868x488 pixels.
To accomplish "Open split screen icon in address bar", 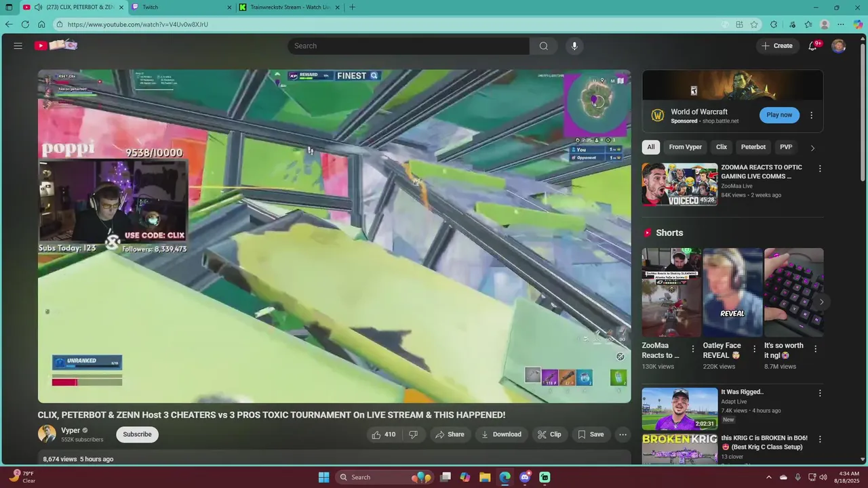I will [x=739, y=24].
